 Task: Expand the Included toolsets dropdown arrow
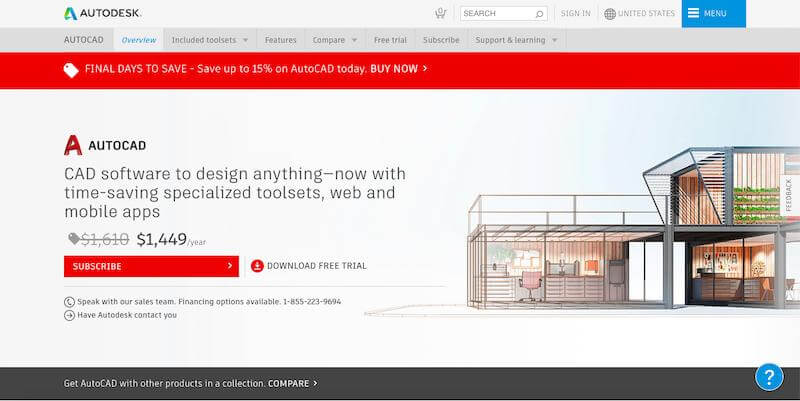pos(245,40)
